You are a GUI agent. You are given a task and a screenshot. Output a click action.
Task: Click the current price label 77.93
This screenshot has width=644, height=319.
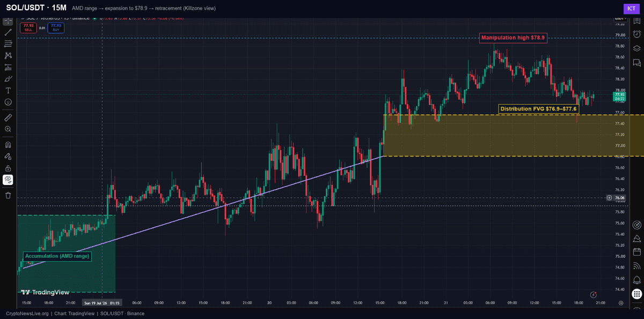click(619, 97)
